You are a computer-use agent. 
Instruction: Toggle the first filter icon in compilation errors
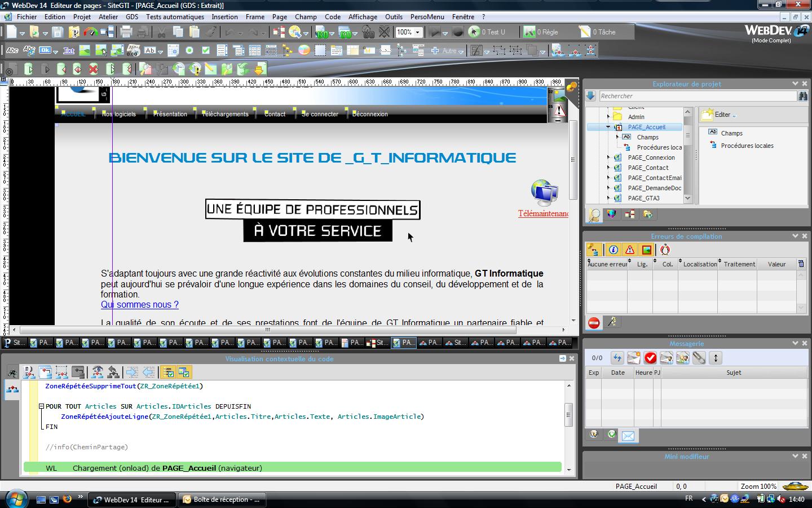(x=594, y=250)
